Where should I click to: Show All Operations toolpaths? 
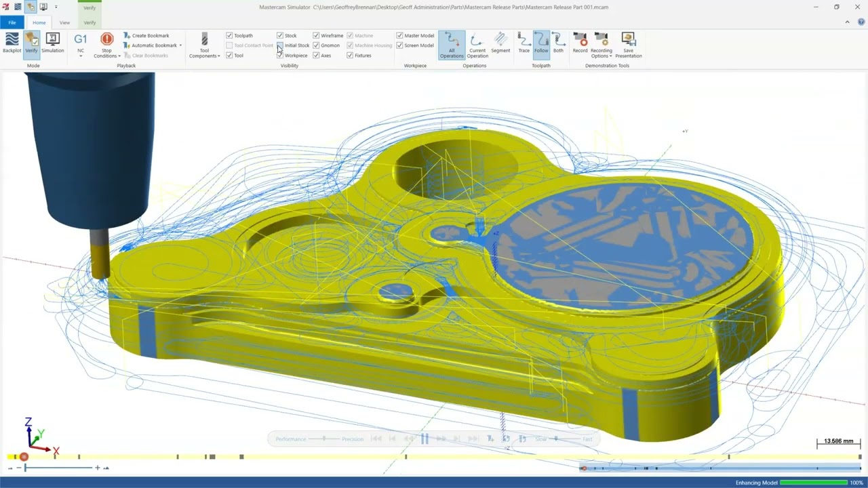pos(452,45)
